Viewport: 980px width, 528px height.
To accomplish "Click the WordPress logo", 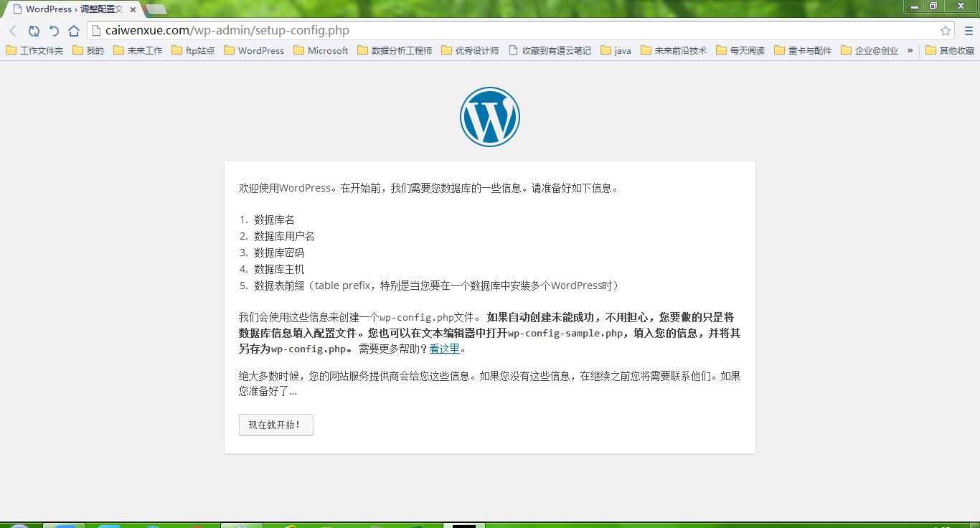I will point(489,116).
